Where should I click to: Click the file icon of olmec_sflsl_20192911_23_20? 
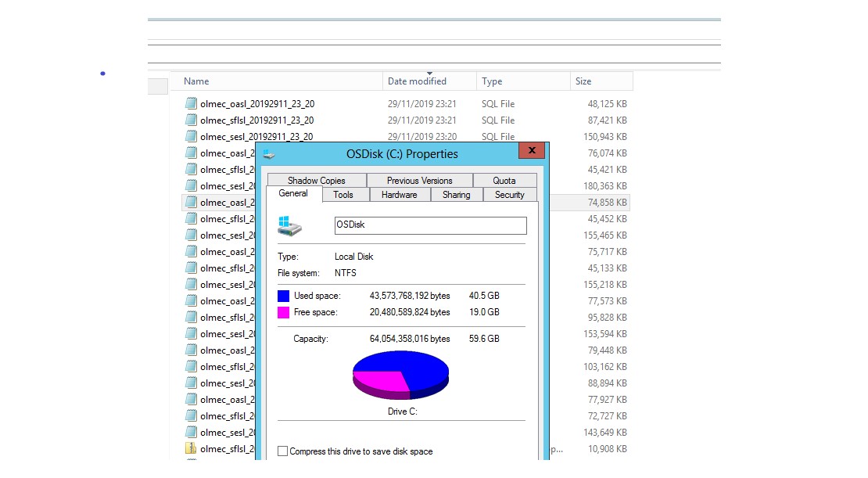click(x=191, y=120)
